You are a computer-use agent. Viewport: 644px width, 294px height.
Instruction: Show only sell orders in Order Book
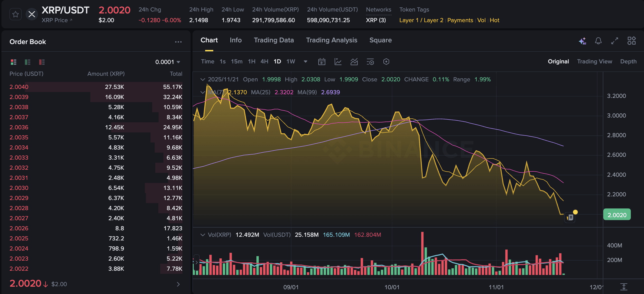(41, 62)
